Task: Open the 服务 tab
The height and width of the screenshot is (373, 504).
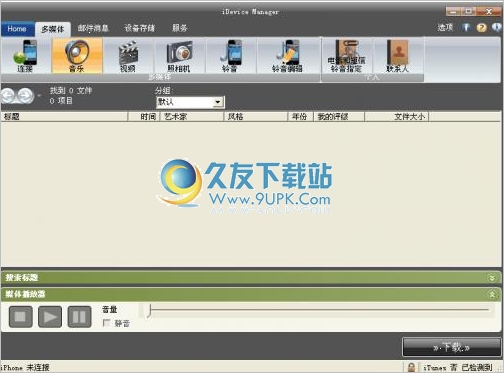Action: (x=180, y=28)
